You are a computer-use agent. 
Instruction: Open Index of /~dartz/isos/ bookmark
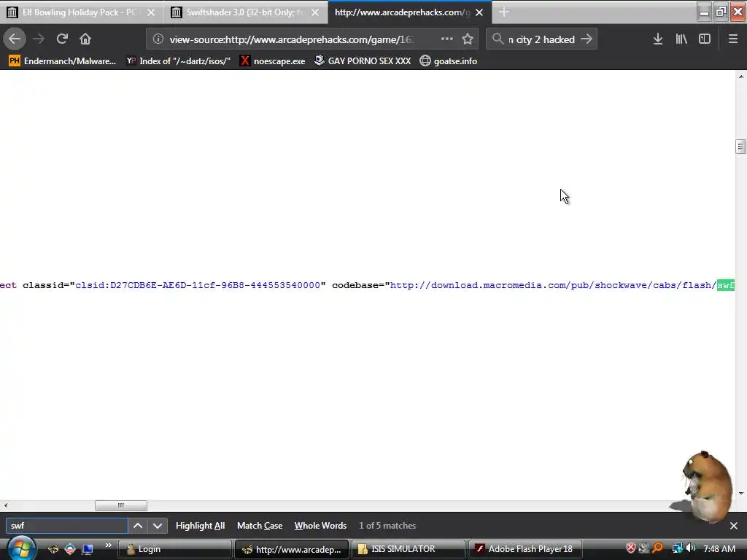coord(178,61)
